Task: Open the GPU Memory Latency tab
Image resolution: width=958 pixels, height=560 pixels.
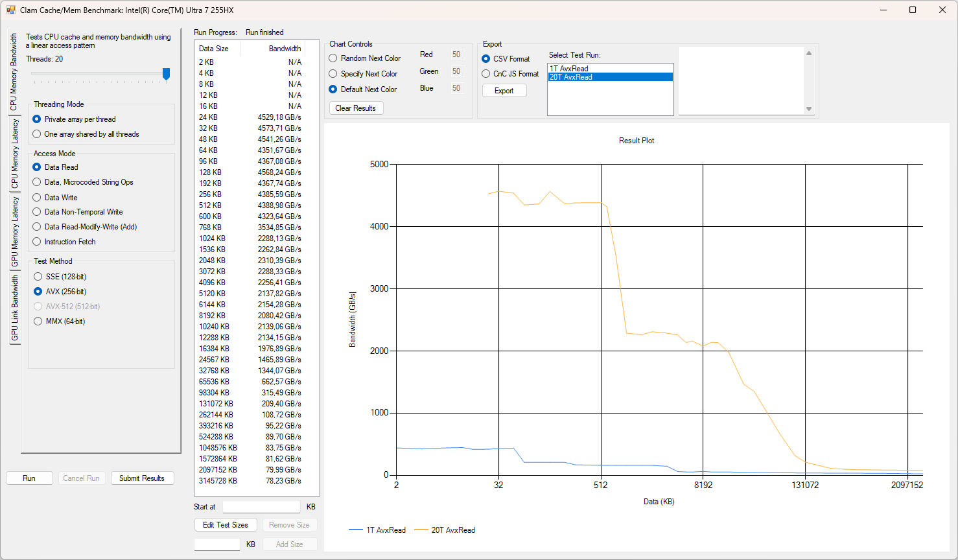Action: point(14,232)
